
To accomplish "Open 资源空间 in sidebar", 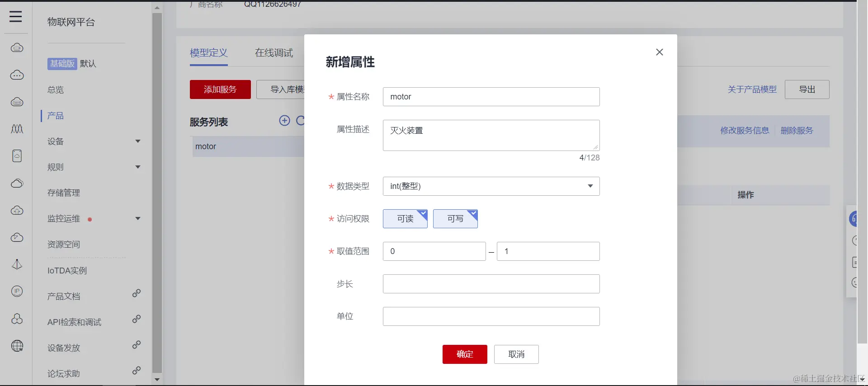I will (x=64, y=245).
